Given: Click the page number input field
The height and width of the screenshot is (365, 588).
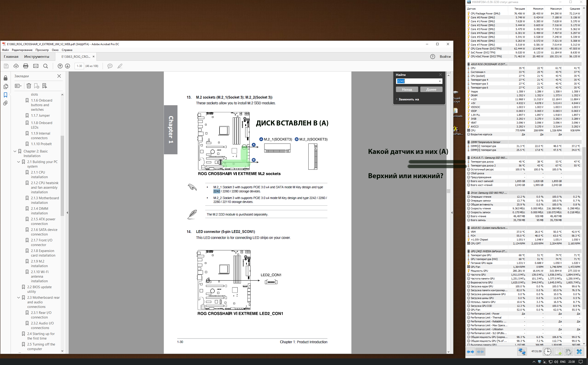Looking at the screenshot, I should click(79, 66).
